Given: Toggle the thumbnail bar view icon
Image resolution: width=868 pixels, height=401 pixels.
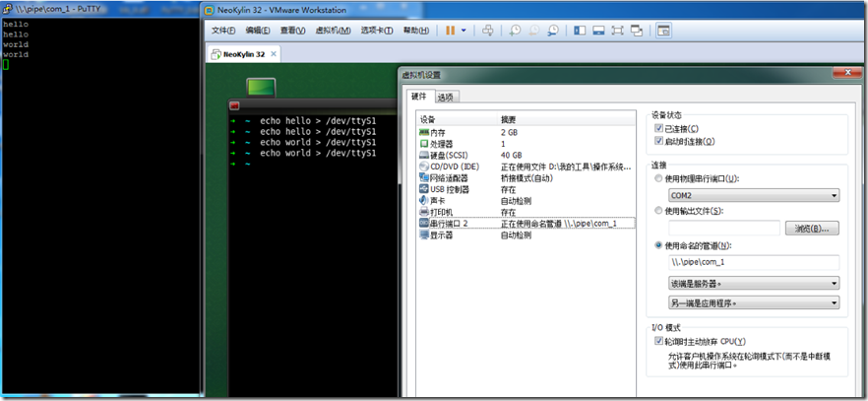Looking at the screenshot, I should point(598,31).
